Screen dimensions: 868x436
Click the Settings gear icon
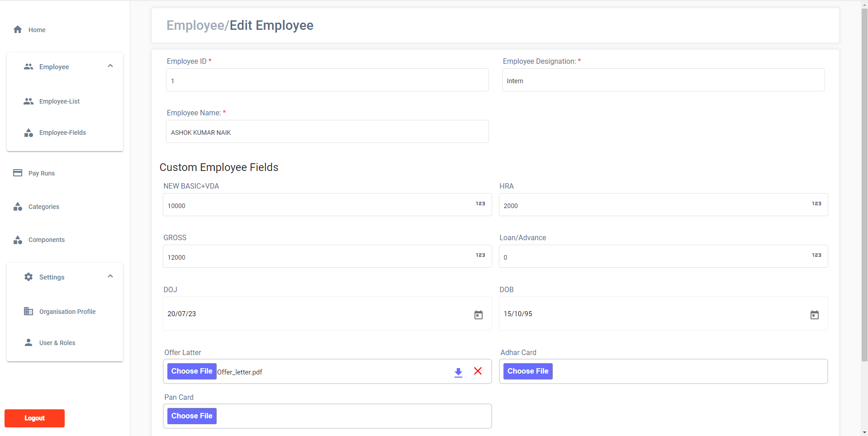coord(28,277)
